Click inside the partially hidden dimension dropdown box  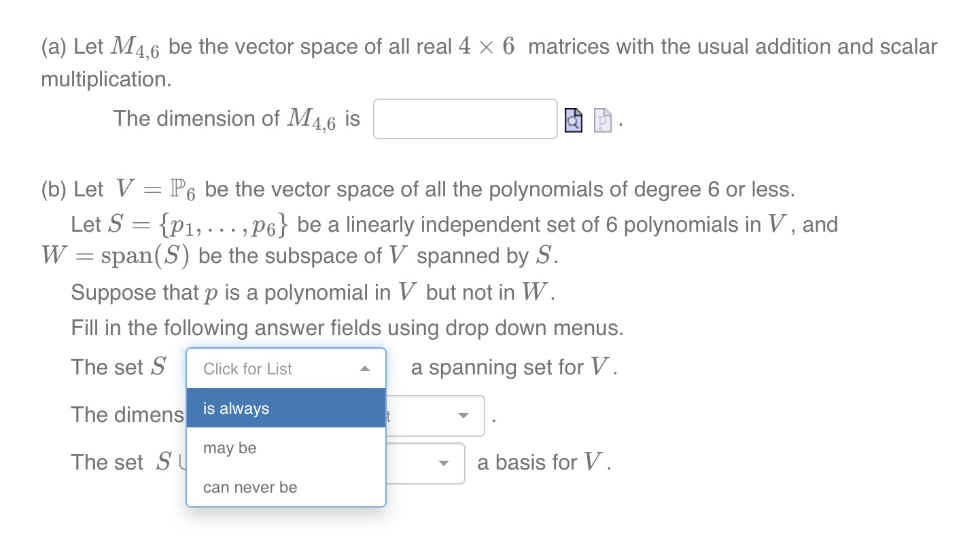(435, 416)
